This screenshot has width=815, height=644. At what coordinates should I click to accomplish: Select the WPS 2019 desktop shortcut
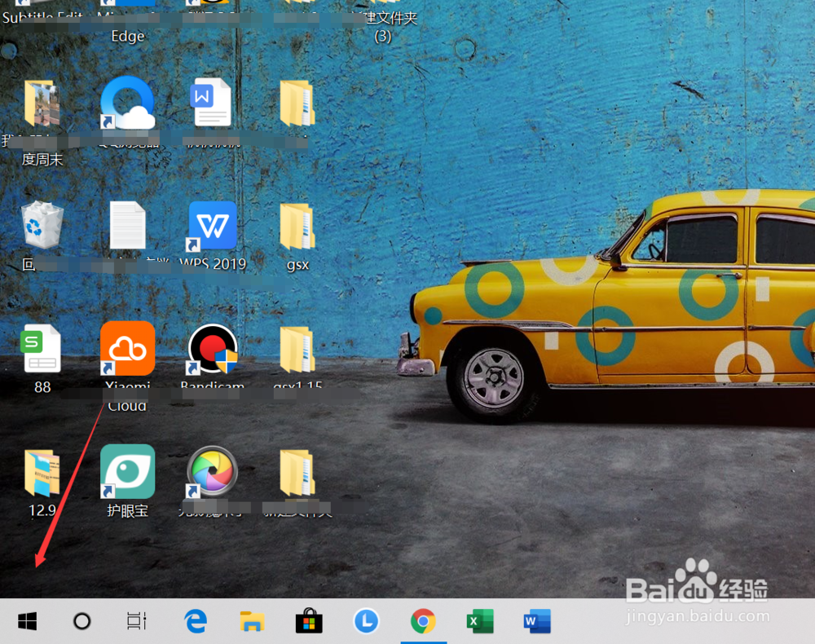point(213,226)
